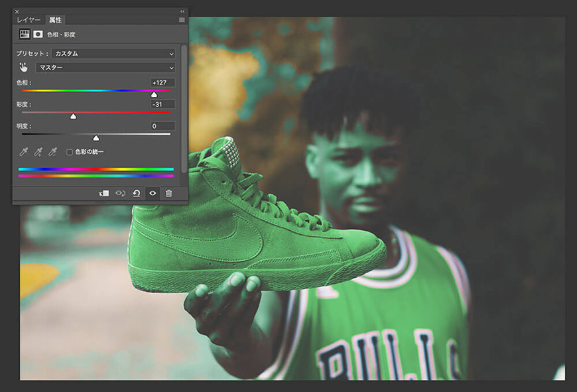Select the first eyedropper tool

pyautogui.click(x=24, y=153)
